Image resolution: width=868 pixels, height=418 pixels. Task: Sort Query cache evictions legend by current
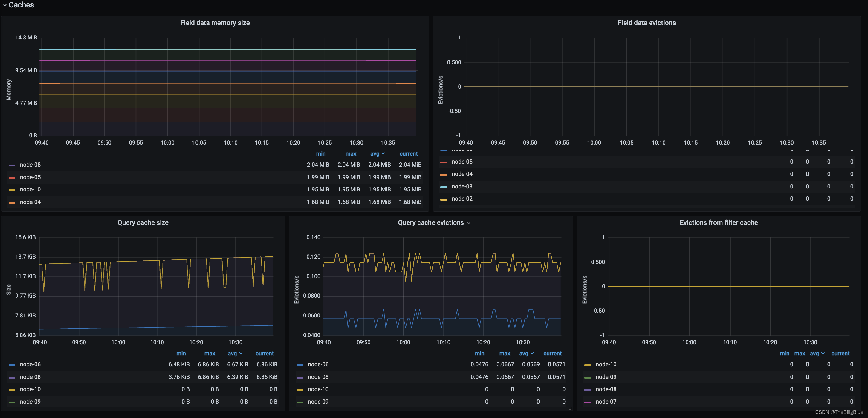pyautogui.click(x=552, y=354)
